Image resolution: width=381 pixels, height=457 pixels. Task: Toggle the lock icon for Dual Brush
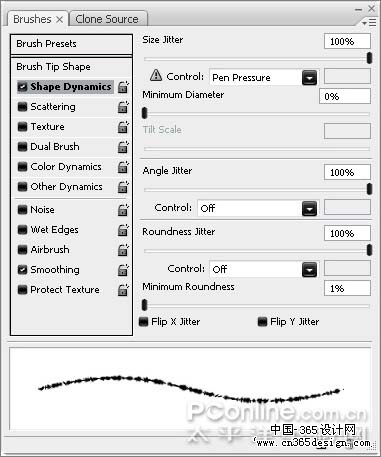pos(123,147)
